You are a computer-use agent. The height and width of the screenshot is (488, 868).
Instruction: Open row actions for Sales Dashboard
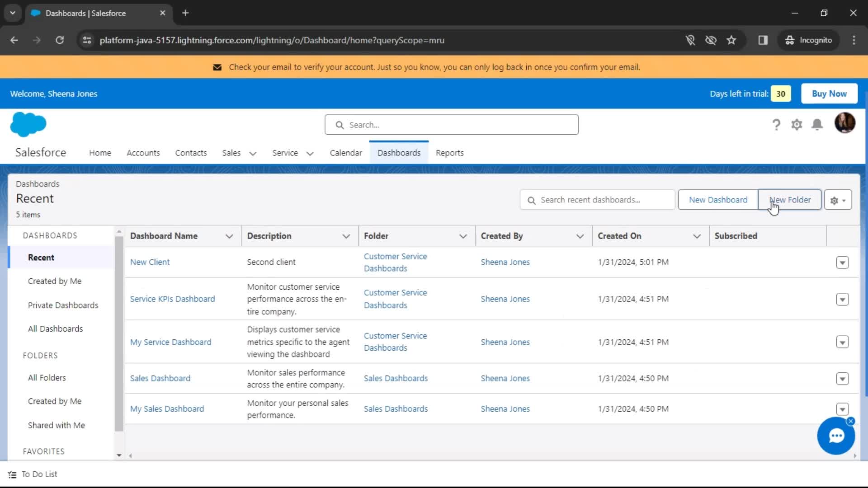click(842, 379)
